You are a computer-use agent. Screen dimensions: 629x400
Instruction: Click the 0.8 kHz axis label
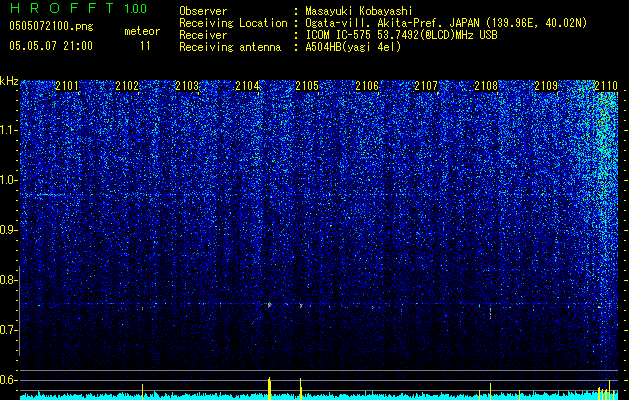coord(8,280)
